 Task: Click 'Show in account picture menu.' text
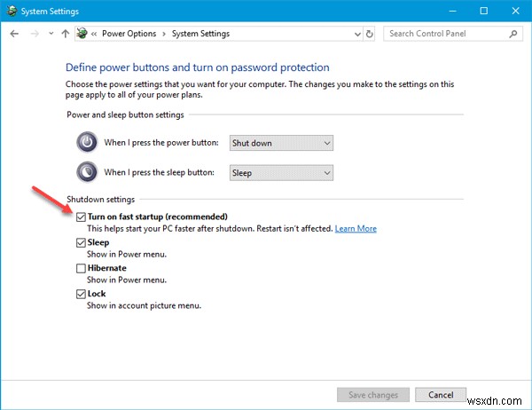click(x=144, y=305)
